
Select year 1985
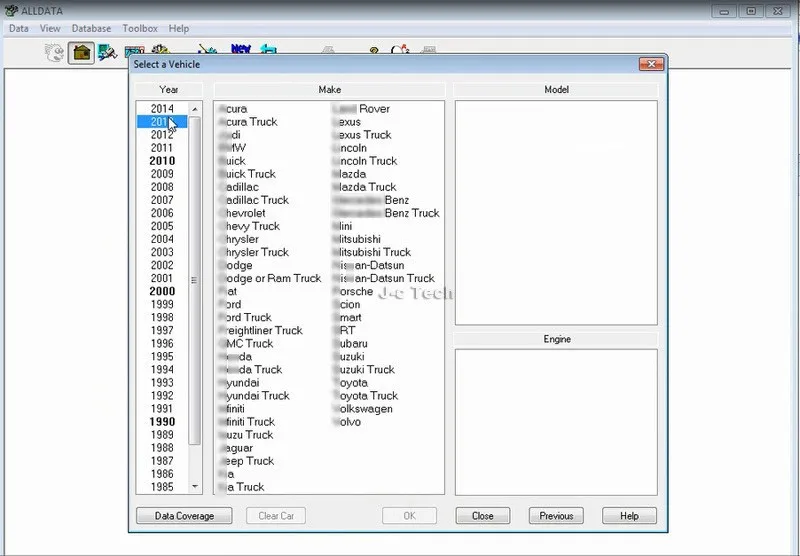tap(162, 487)
